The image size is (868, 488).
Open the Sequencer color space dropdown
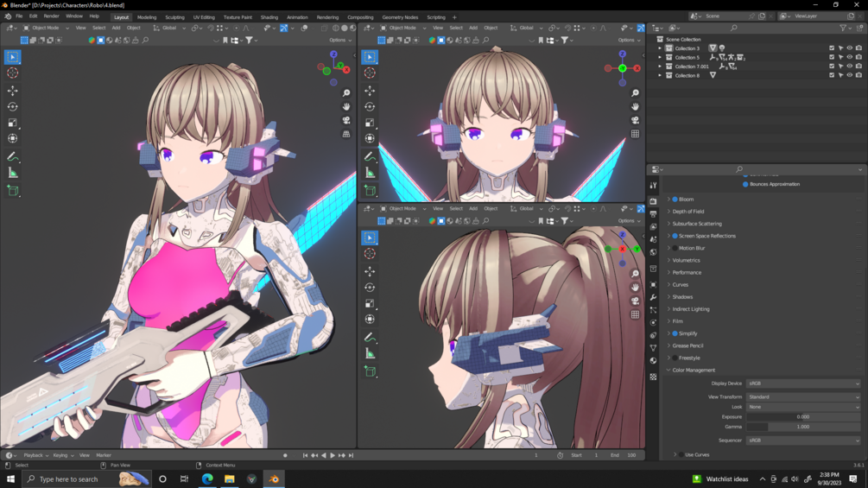tap(802, 440)
